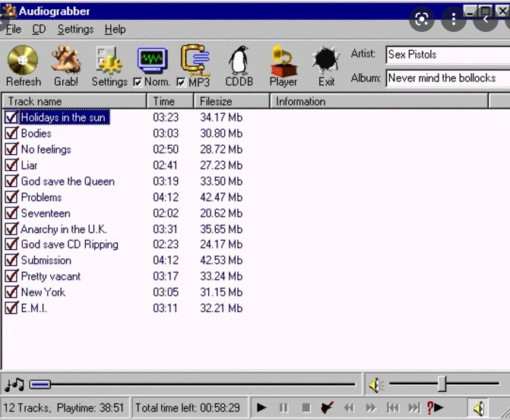Image resolution: width=510 pixels, height=420 pixels.
Task: Click the Total time left status text
Action: click(x=188, y=408)
